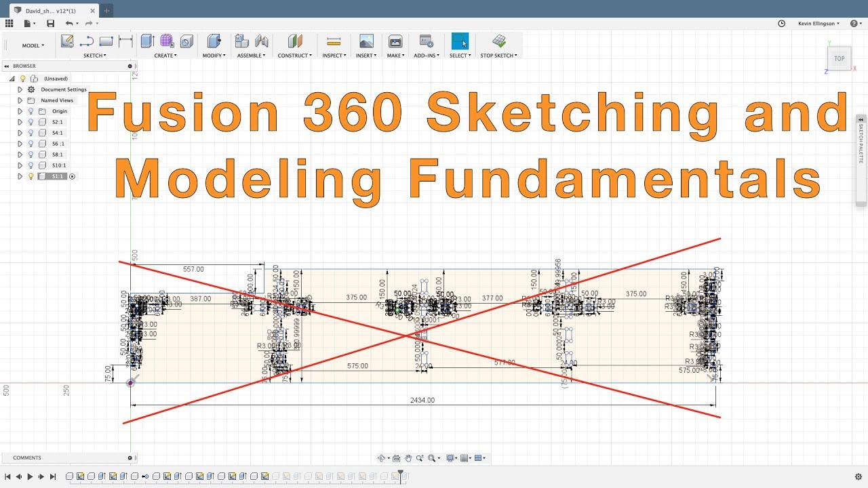
Task: Open the data panel grid icon
Action: click(x=9, y=23)
